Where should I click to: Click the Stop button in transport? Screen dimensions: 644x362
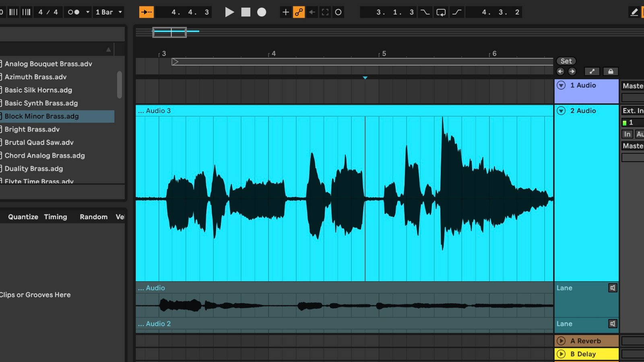click(246, 12)
